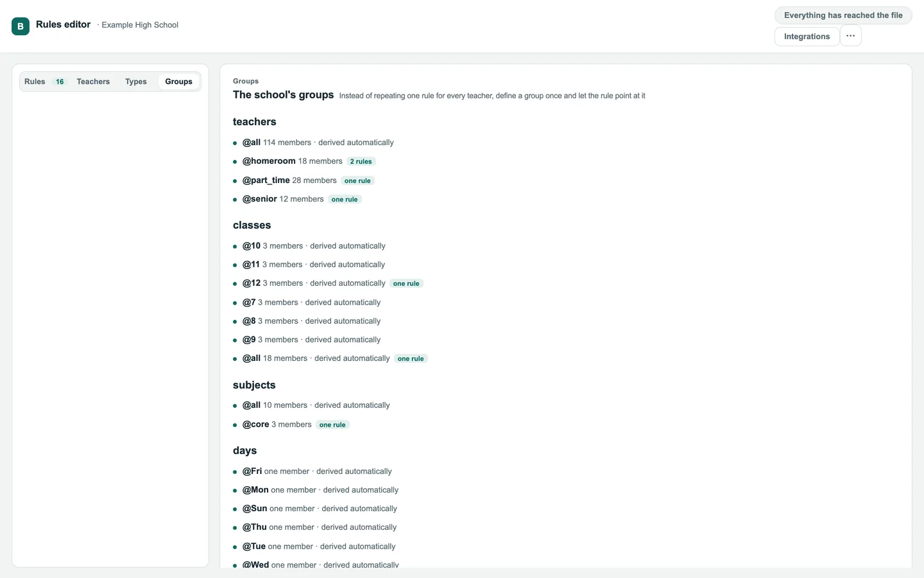This screenshot has width=924, height=578.
Task: Click the 'one rule' badge on @core
Action: [x=332, y=425]
